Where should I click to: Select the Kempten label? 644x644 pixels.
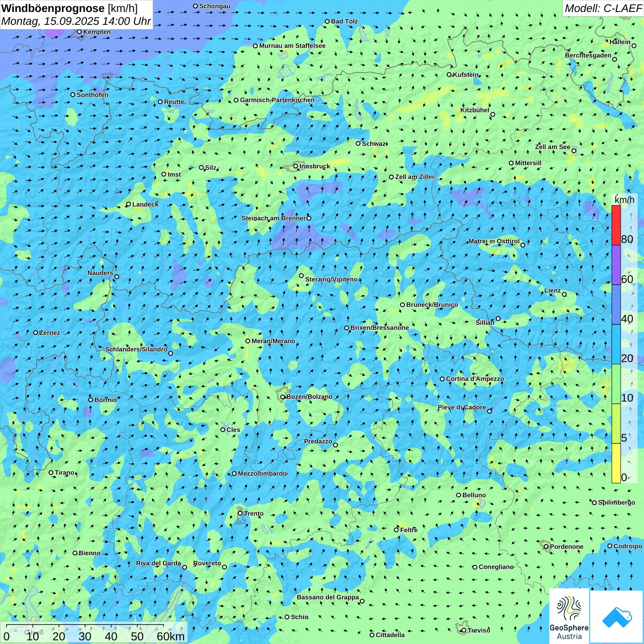tap(97, 32)
